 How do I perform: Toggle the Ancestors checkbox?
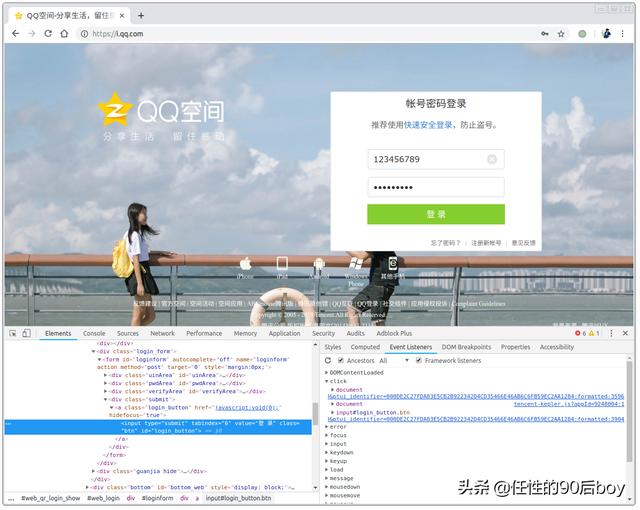(x=341, y=360)
